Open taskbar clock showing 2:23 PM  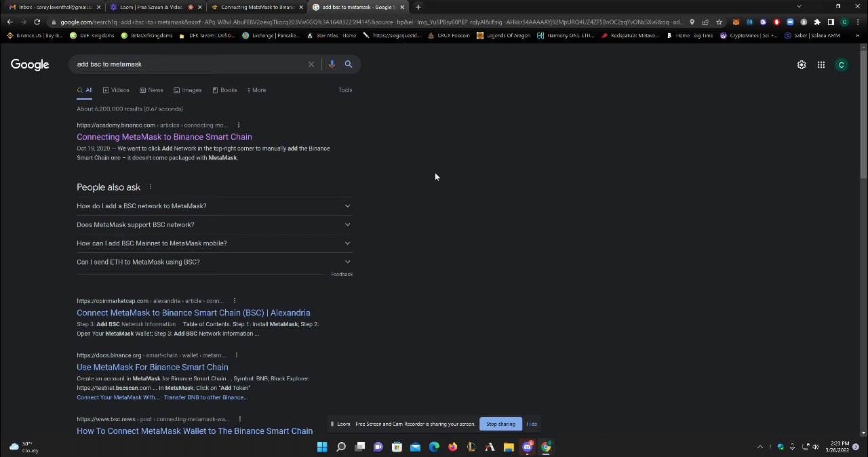pyautogui.click(x=838, y=447)
